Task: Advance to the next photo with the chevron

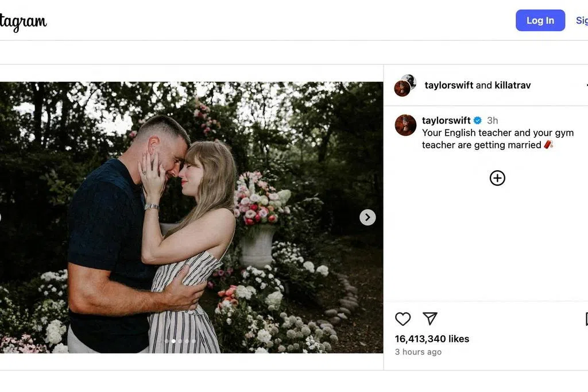Action: pos(367,217)
